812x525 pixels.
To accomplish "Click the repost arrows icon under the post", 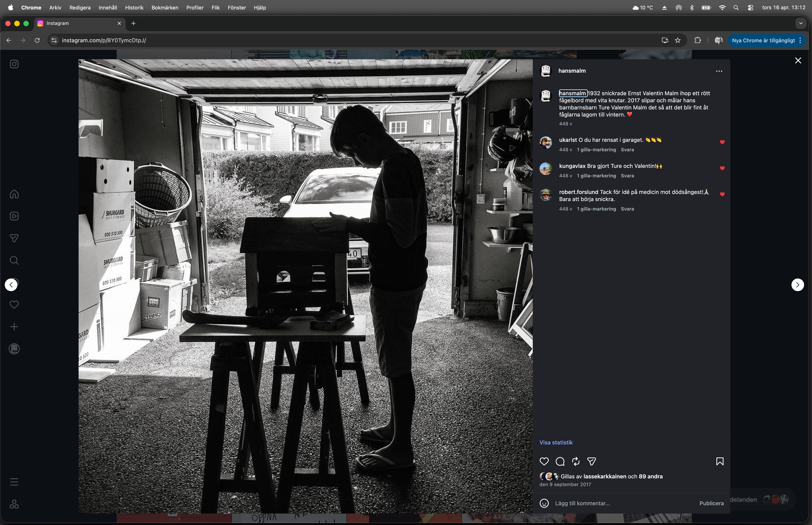I will coord(576,462).
